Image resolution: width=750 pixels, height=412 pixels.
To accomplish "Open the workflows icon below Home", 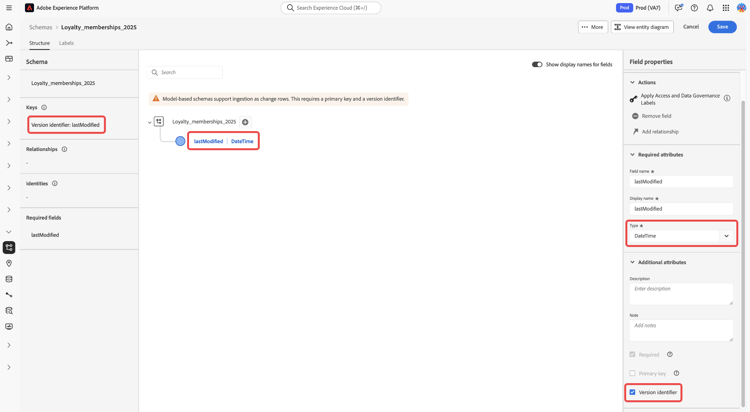I will pyautogui.click(x=9, y=43).
